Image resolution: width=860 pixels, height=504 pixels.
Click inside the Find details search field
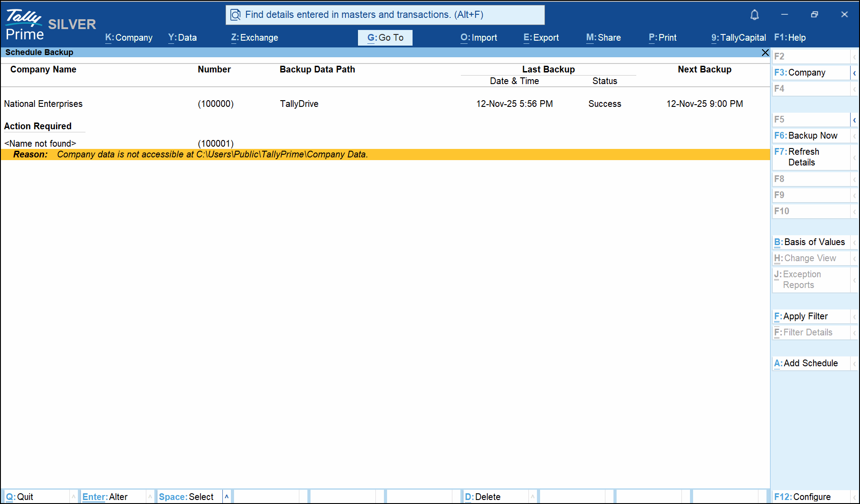tap(385, 15)
